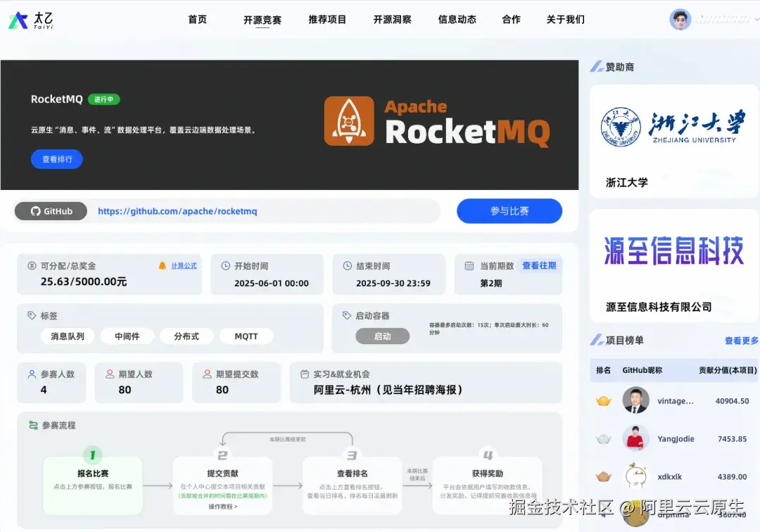Click the tag icon beside 启动容器
This screenshot has width=760, height=532.
346,315
